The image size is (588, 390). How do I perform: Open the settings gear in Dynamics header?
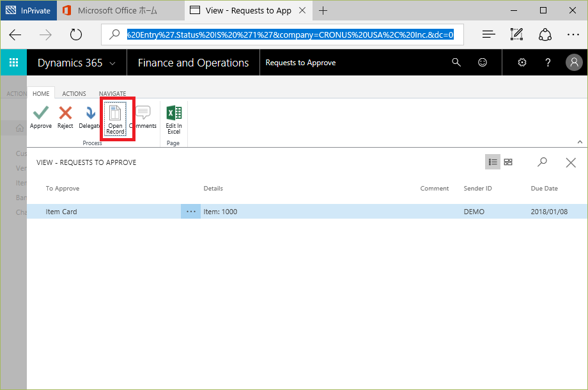coord(522,62)
